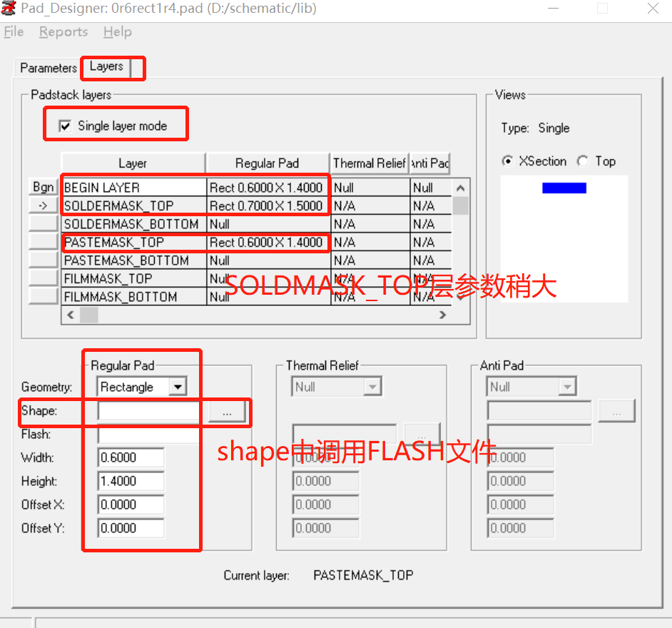Screen dimensions: 672x628
Task: Select the XSection view radio button
Action: (507, 161)
